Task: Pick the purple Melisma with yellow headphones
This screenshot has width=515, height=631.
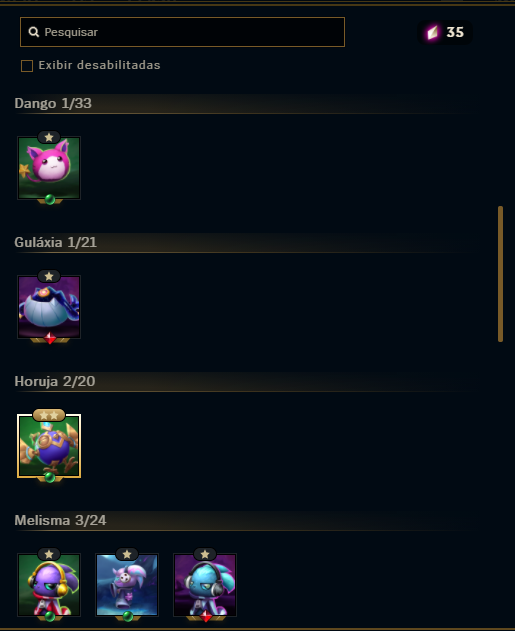Action: (49, 585)
